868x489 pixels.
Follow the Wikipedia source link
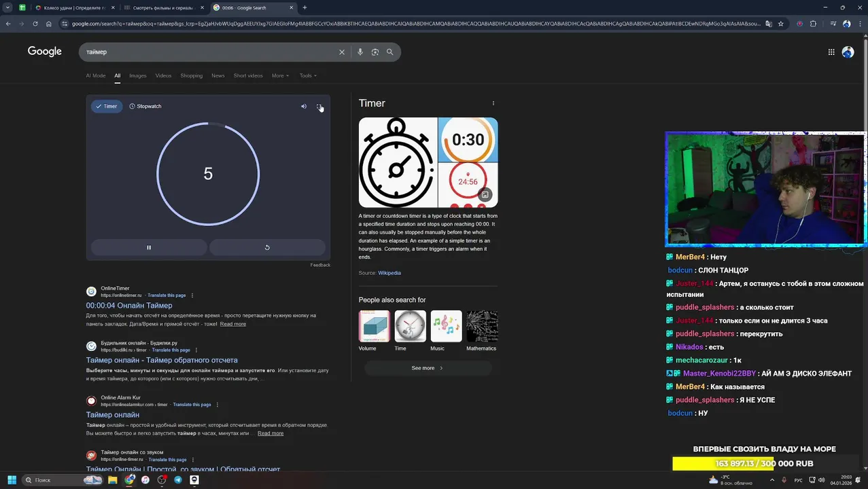tap(389, 273)
